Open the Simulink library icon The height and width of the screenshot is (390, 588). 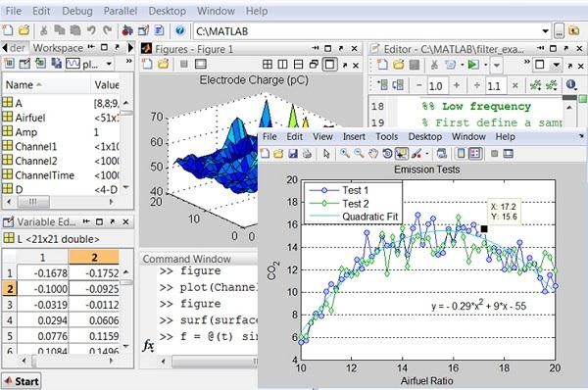[x=127, y=30]
